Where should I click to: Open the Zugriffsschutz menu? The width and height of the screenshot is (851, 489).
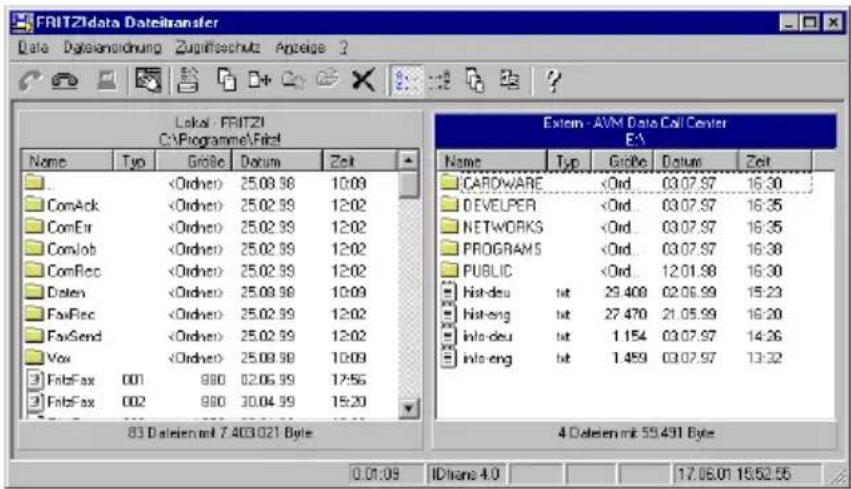(218, 48)
